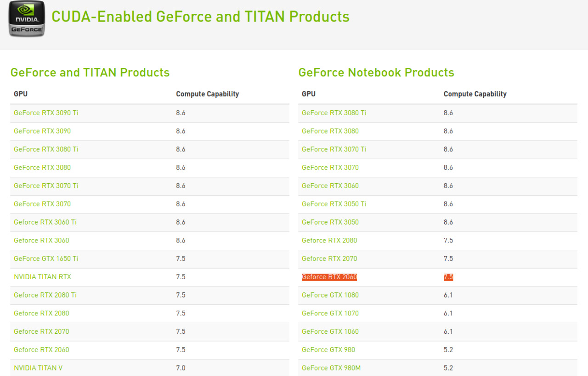588x376 pixels.
Task: Open GeForce GTX 1060 link
Action: point(330,331)
